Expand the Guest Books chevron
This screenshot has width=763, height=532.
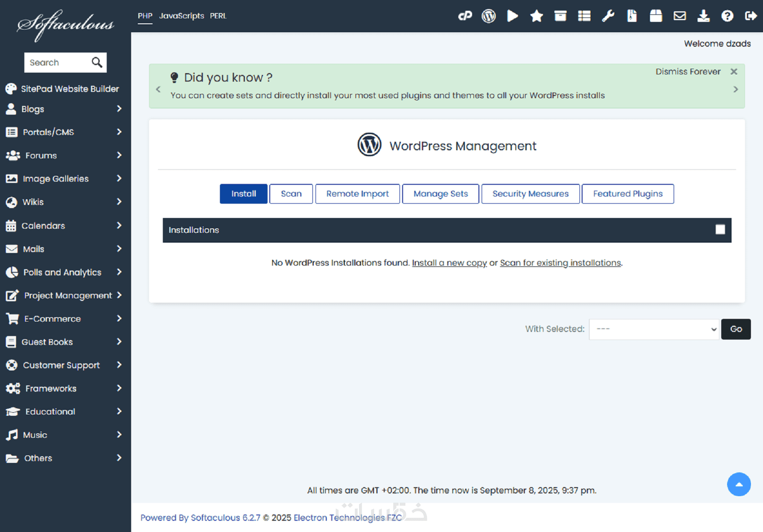(119, 342)
